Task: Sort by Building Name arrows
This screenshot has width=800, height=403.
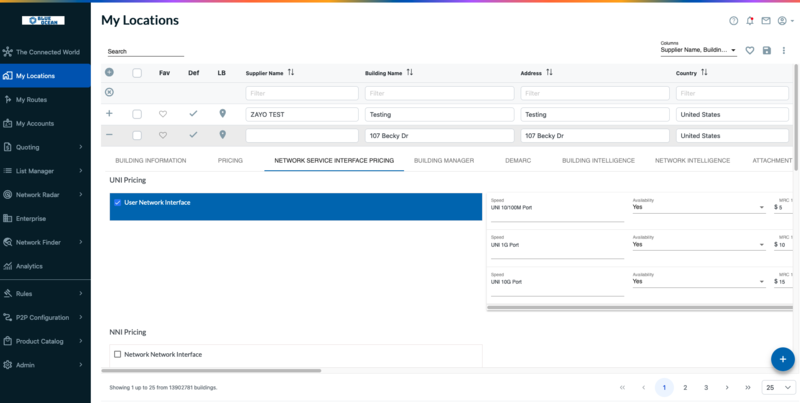Action: (x=410, y=72)
